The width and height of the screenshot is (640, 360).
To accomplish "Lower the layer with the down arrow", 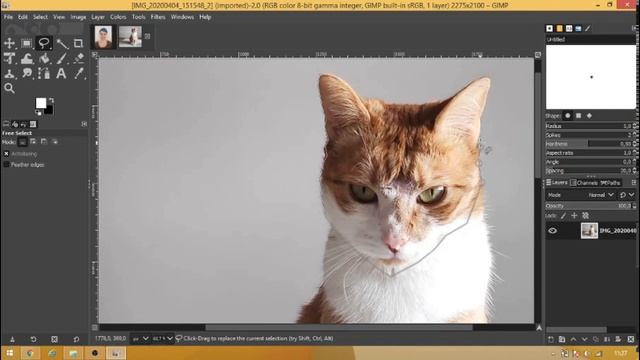I will click(584, 339).
